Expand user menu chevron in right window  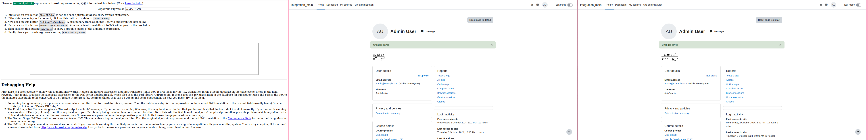click(838, 5)
